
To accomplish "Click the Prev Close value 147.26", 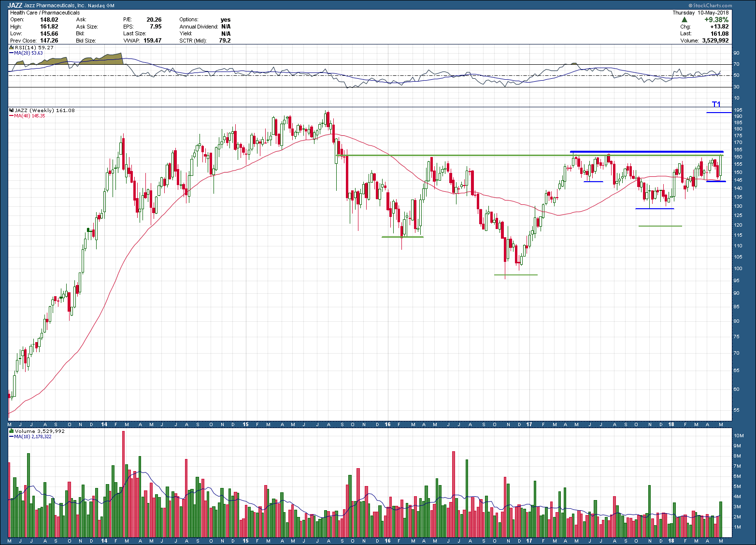I will [49, 41].
